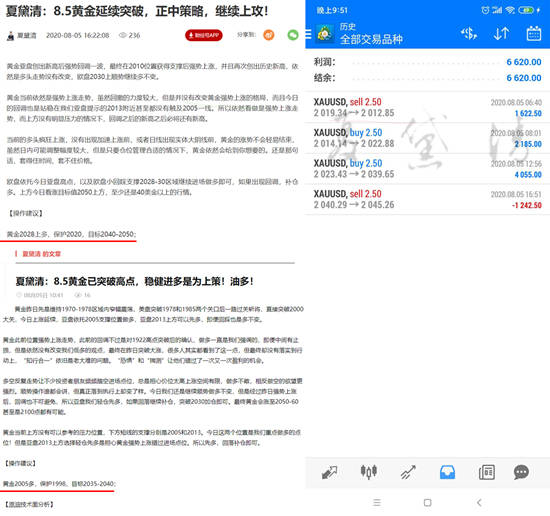
Task: Tap the status bar time 晚上9:51
Action: click(332, 11)
